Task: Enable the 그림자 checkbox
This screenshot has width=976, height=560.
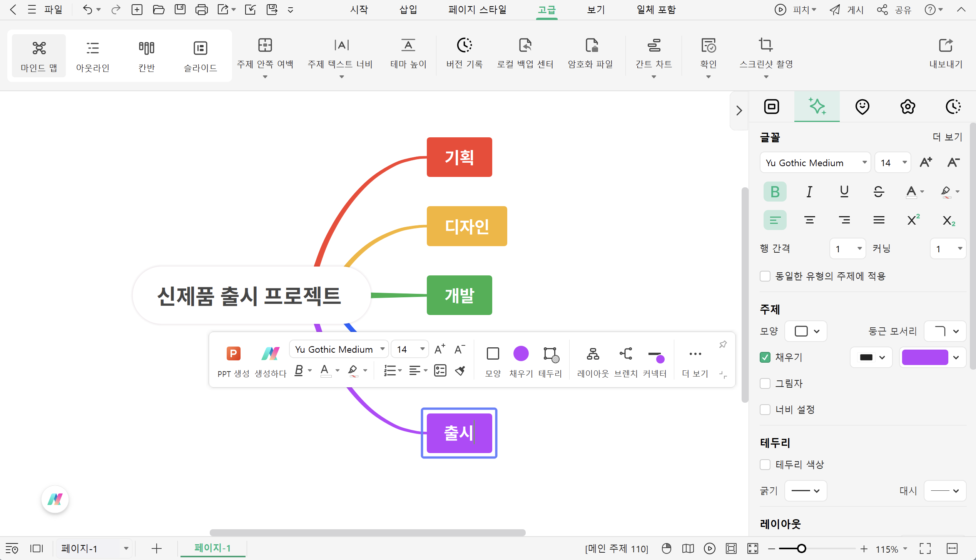Action: click(x=765, y=383)
